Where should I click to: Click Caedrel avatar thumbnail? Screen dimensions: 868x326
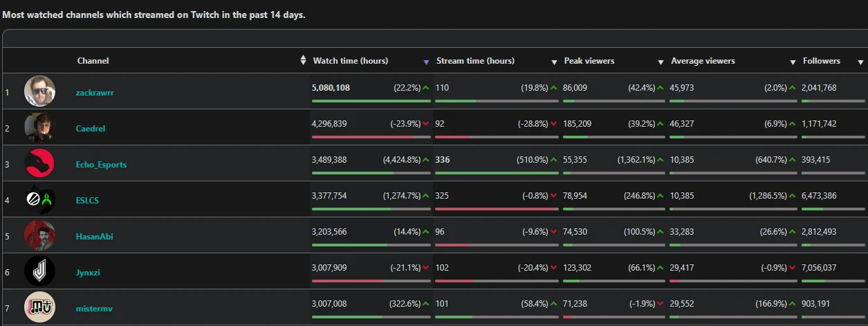coord(39,127)
